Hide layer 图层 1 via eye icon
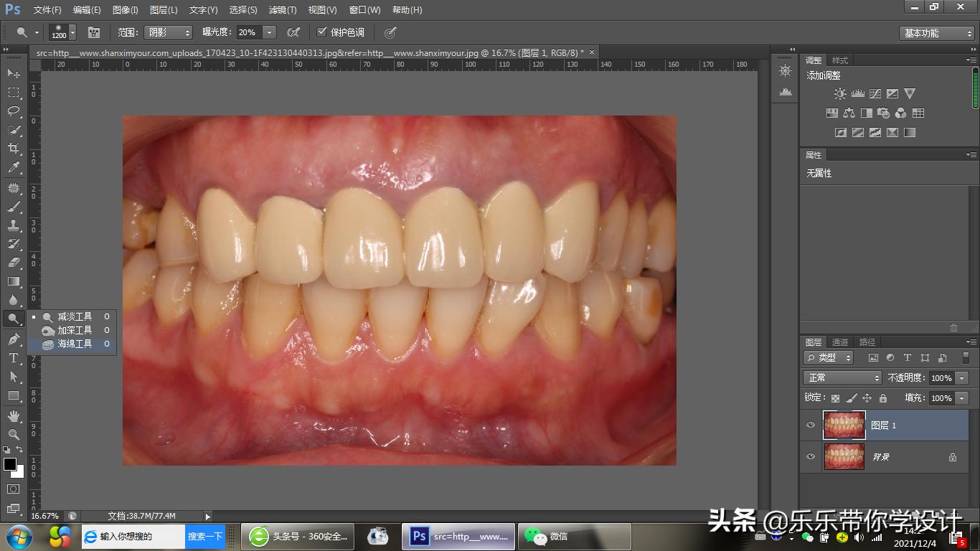 811,425
